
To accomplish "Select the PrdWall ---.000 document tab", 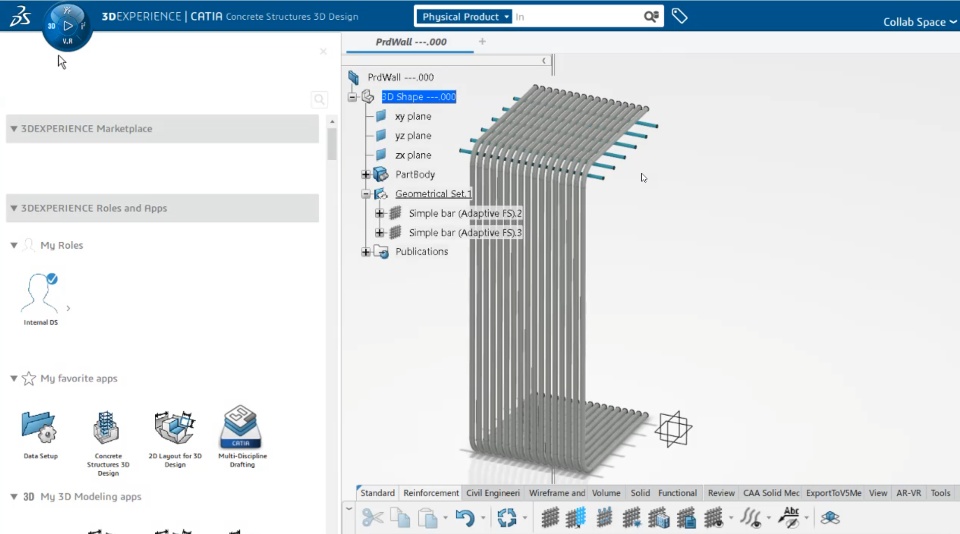I will [x=411, y=42].
